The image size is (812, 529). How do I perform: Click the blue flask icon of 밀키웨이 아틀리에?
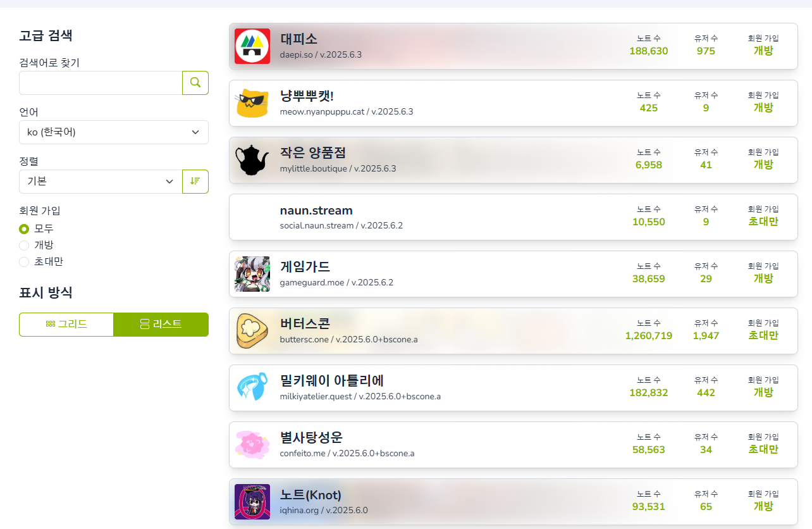tap(252, 388)
